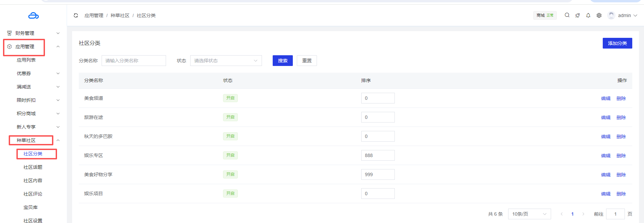Click the rocket icon in the header
The width and height of the screenshot is (644, 223).
click(x=578, y=15)
